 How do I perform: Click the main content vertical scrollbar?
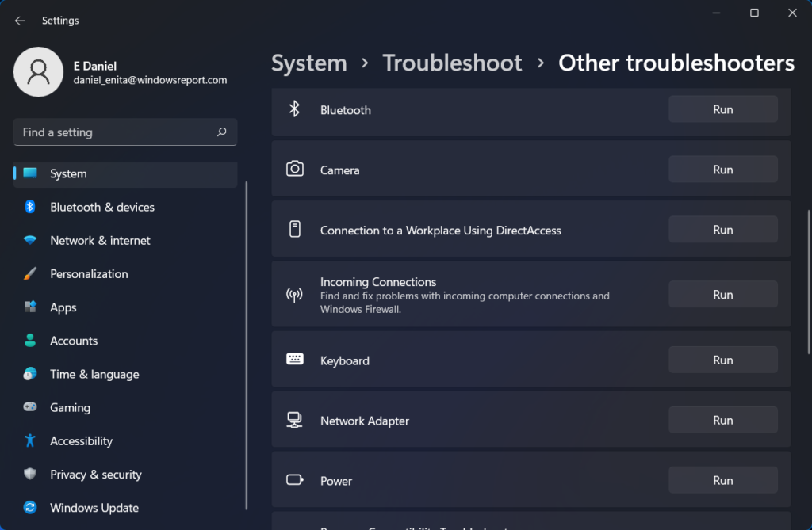tap(808, 282)
